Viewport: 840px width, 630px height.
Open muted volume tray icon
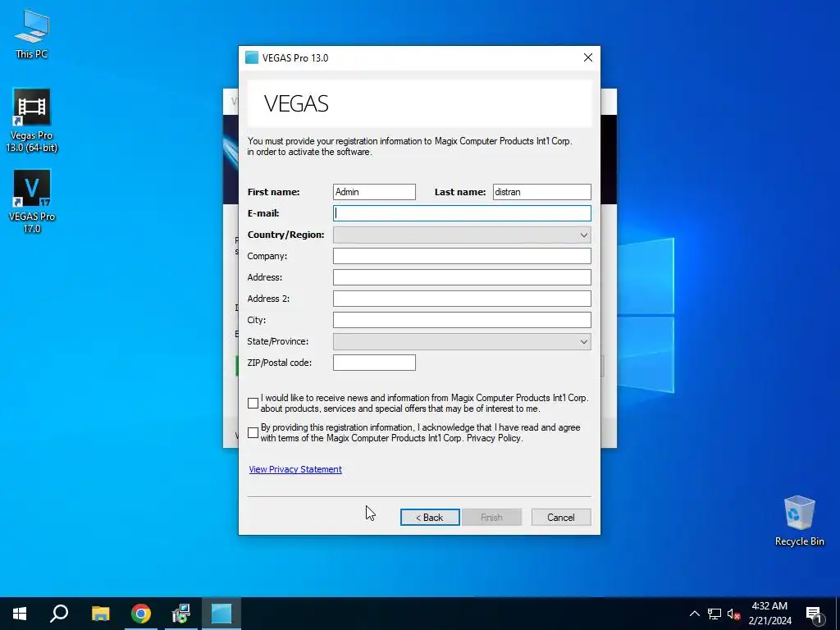pos(733,614)
